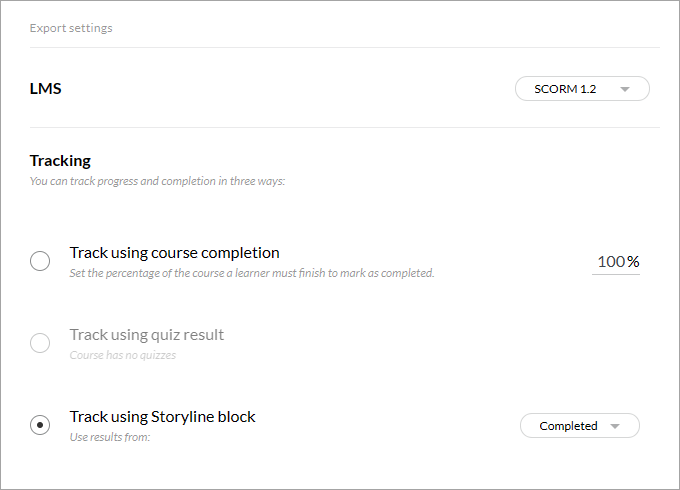Click the "Track using Storyline block" label
Screen dimensions: 680x490
[162, 417]
